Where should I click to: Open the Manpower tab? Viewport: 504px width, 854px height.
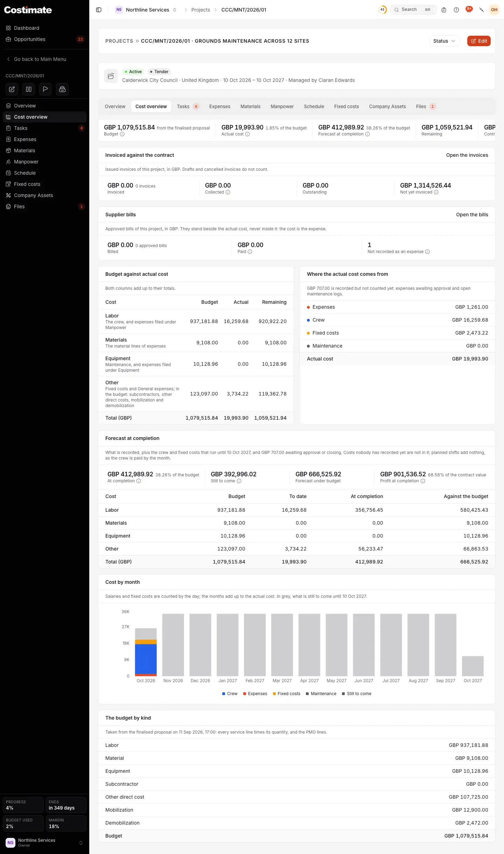(x=282, y=106)
